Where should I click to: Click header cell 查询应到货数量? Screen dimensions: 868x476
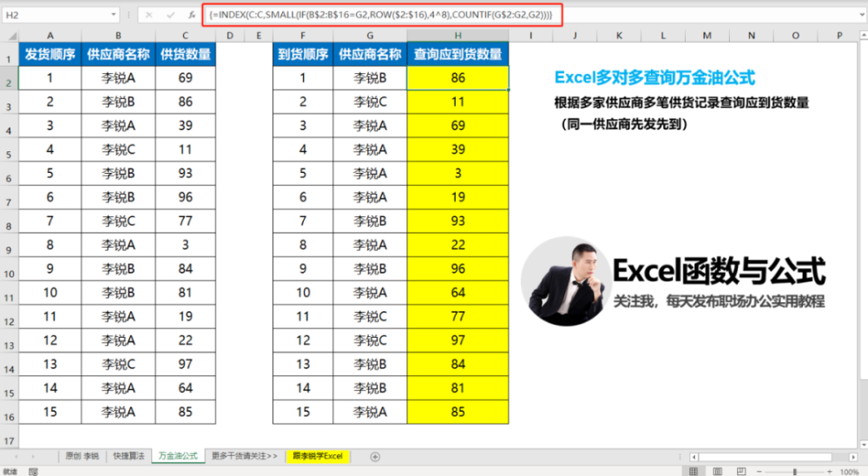click(457, 55)
